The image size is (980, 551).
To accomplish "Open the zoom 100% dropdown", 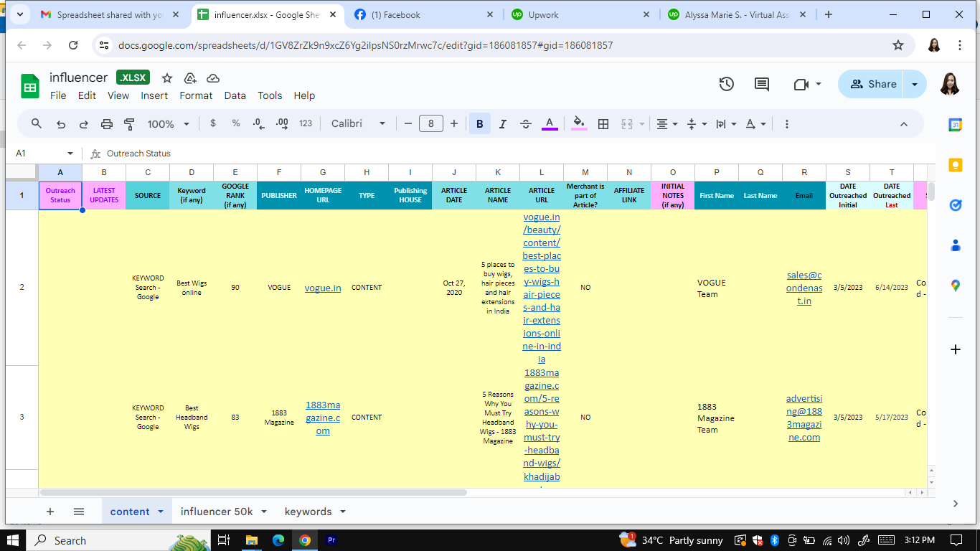I will point(169,124).
